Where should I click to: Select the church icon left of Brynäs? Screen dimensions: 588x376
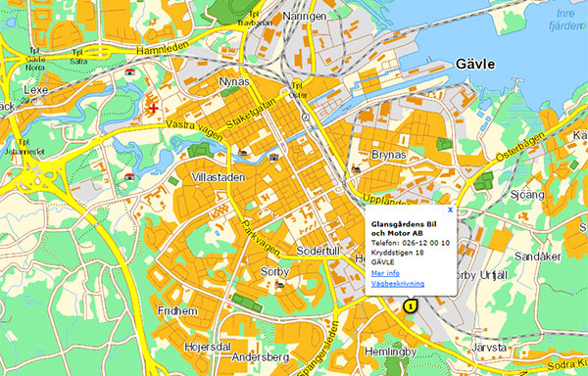point(356,169)
